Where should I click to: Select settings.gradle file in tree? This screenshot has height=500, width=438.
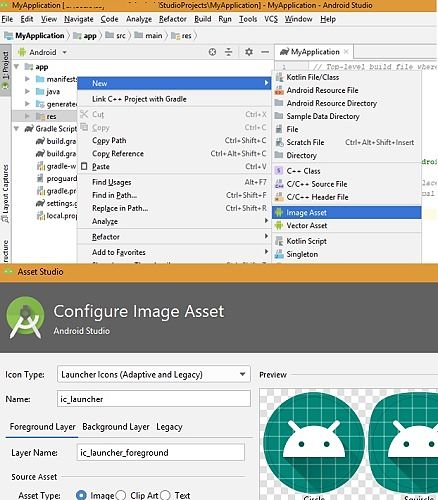pyautogui.click(x=57, y=203)
